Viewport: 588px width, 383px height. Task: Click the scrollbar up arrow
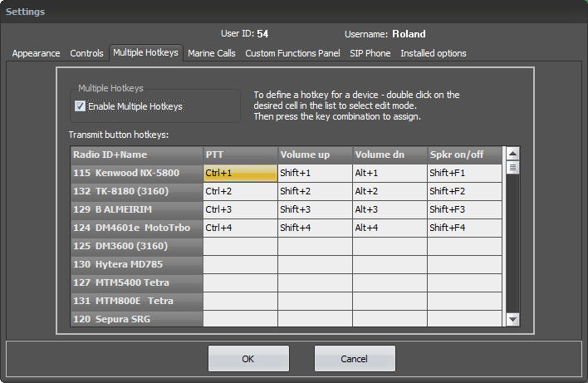pyautogui.click(x=512, y=153)
